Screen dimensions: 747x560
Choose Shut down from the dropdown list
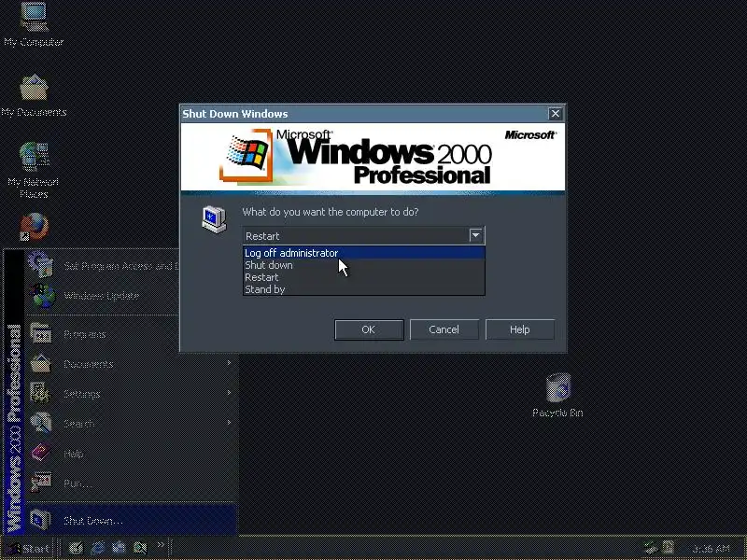click(364, 265)
